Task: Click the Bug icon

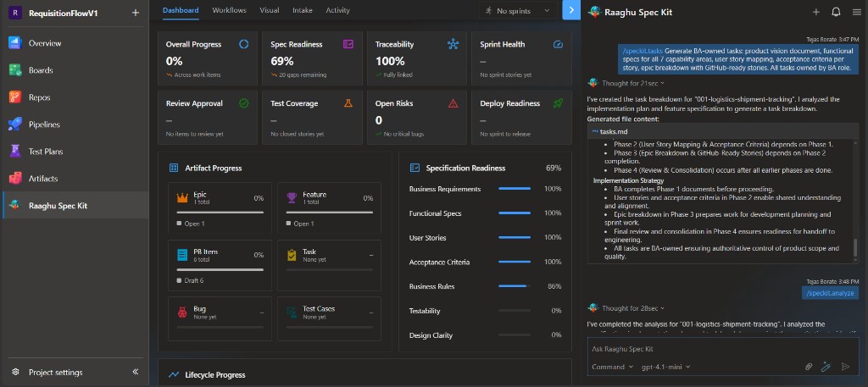Action: coord(183,312)
